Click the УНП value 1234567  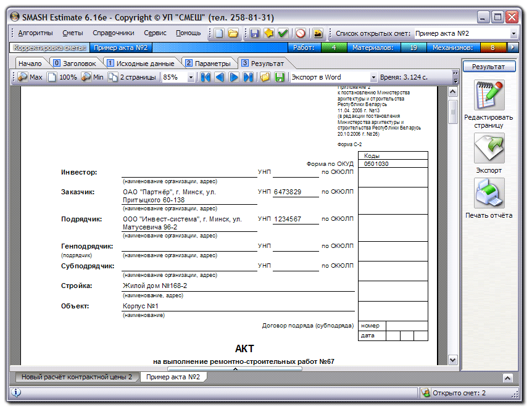tap(288, 219)
